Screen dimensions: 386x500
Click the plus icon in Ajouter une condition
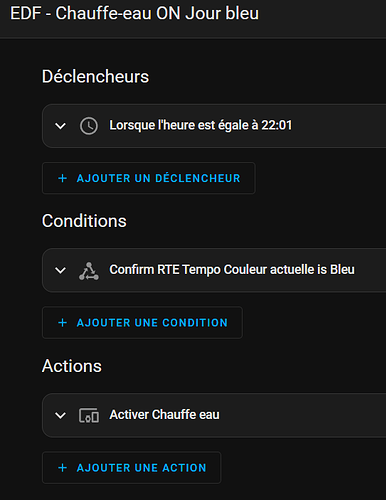point(62,323)
